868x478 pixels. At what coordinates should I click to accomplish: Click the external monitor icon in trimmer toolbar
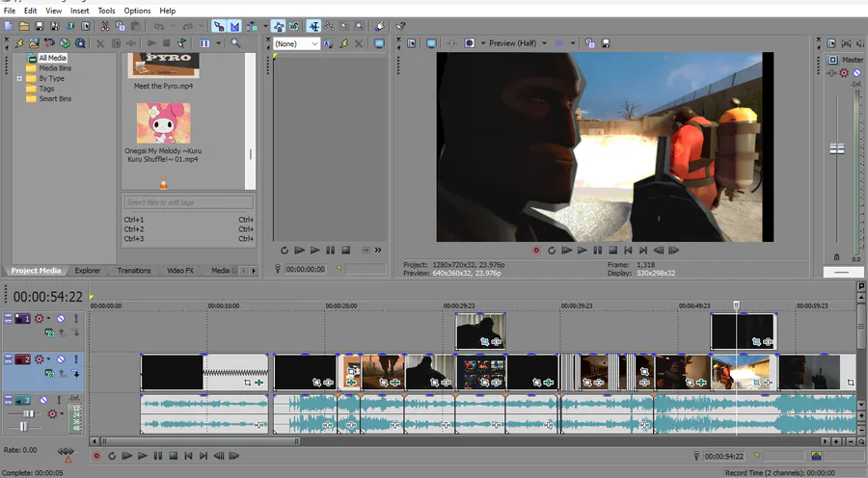(379, 43)
